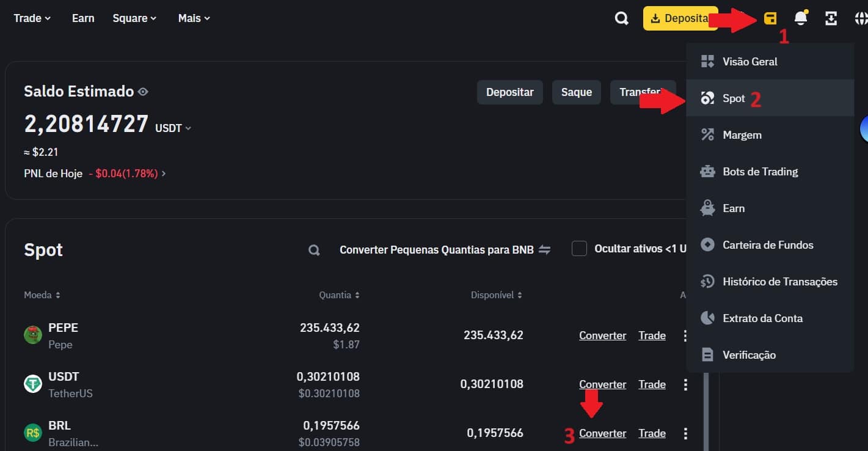Sort by Moeda column
868x451 pixels.
pos(42,295)
